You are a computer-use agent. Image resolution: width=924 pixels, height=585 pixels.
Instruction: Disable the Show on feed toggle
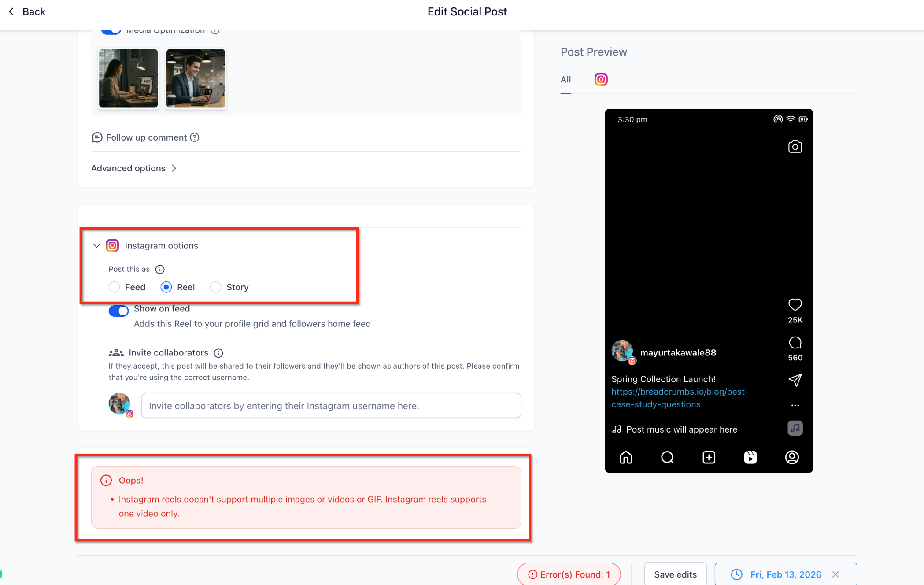pyautogui.click(x=118, y=311)
